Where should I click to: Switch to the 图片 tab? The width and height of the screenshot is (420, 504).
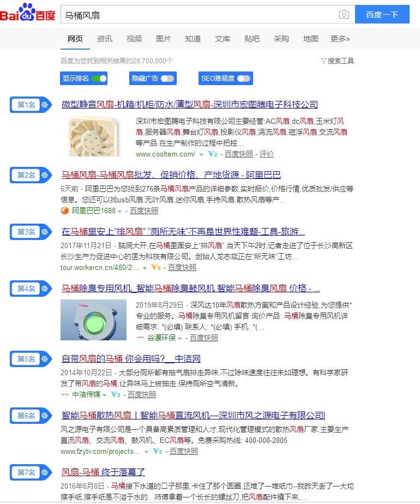tap(164, 39)
